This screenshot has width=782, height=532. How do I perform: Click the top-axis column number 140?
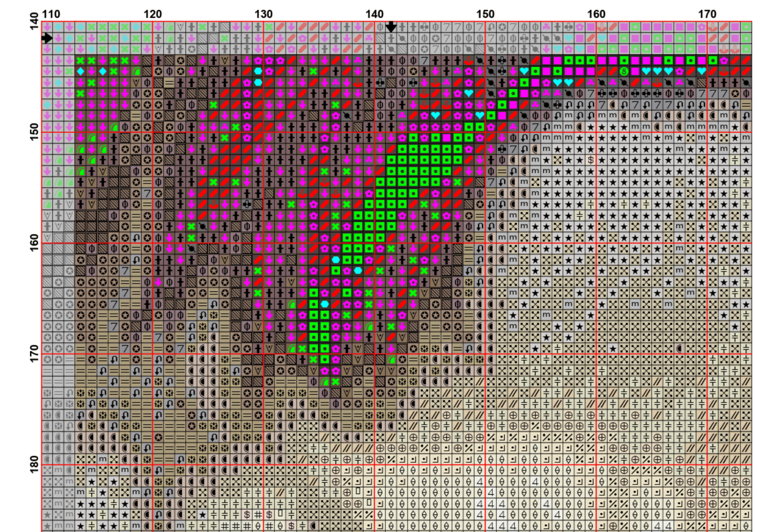click(x=375, y=14)
